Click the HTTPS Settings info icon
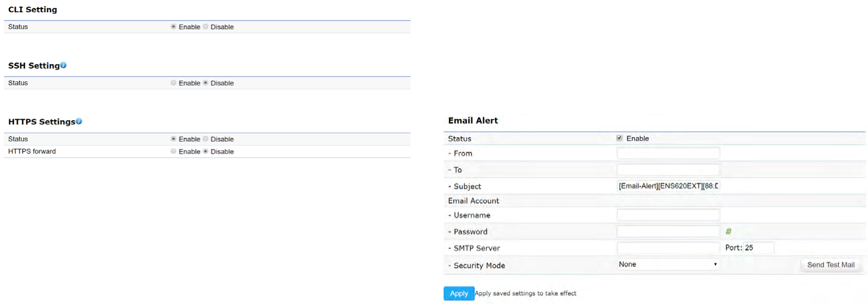 click(79, 122)
